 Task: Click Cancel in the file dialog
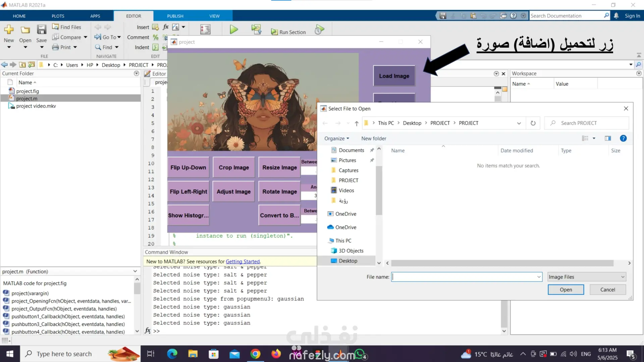[x=607, y=290]
